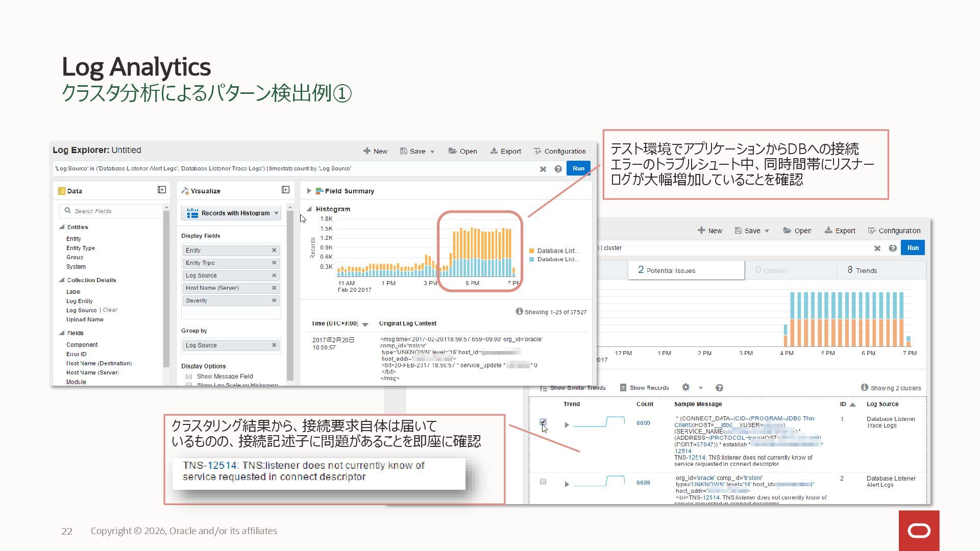Viewport: 980px width, 551px height.
Task: Clear the query with the X icon
Action: 543,169
